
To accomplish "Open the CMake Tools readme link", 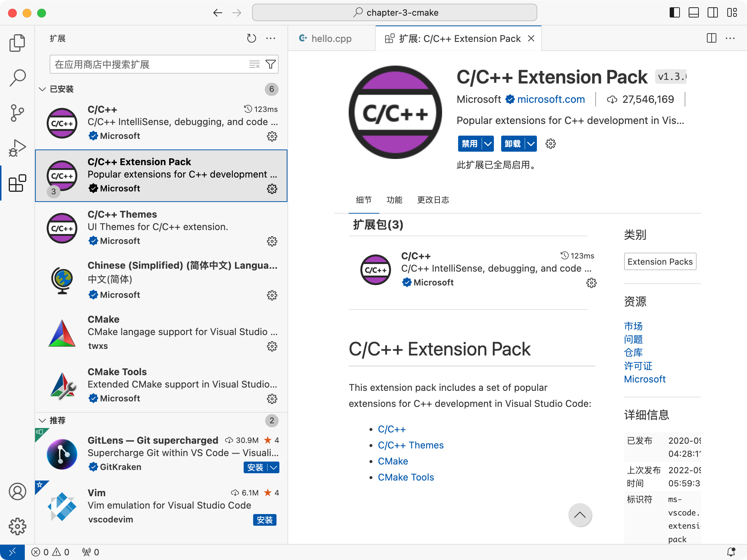I will [406, 477].
